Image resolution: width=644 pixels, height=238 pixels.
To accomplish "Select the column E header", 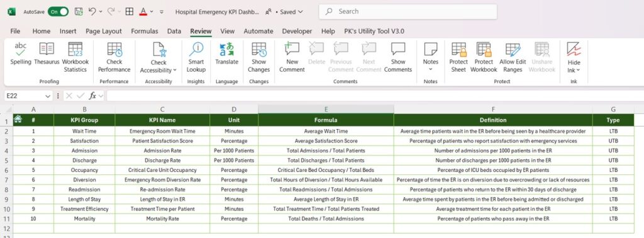I will click(x=326, y=109).
